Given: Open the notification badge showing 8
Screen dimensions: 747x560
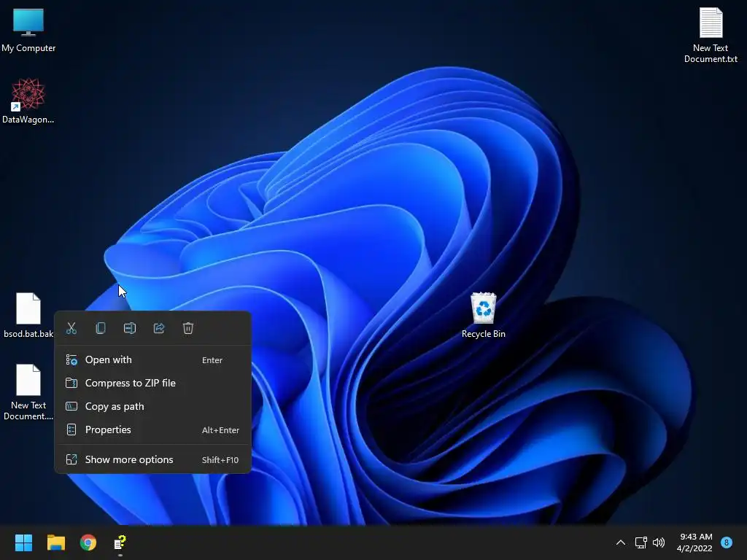Looking at the screenshot, I should [x=727, y=542].
